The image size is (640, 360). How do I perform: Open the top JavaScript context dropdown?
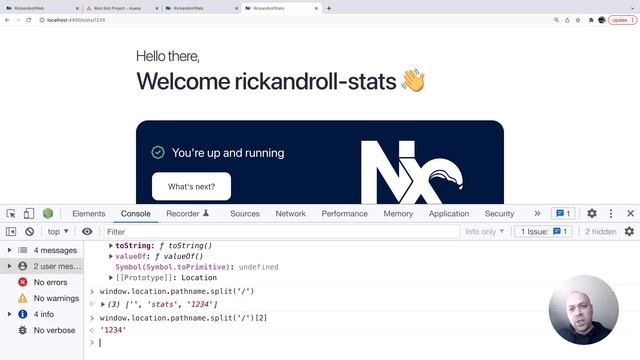click(58, 232)
